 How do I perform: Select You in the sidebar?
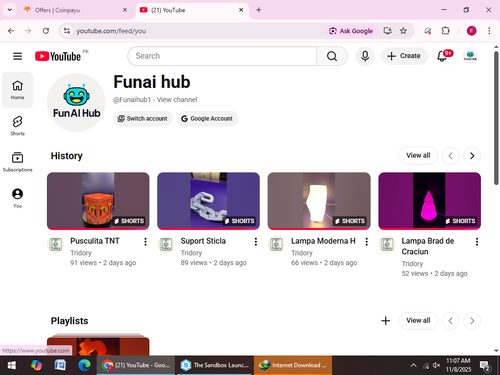point(17,198)
